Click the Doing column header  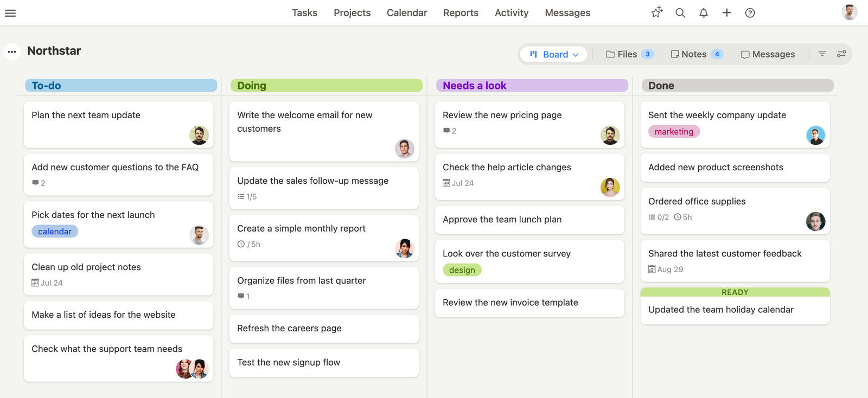(327, 85)
